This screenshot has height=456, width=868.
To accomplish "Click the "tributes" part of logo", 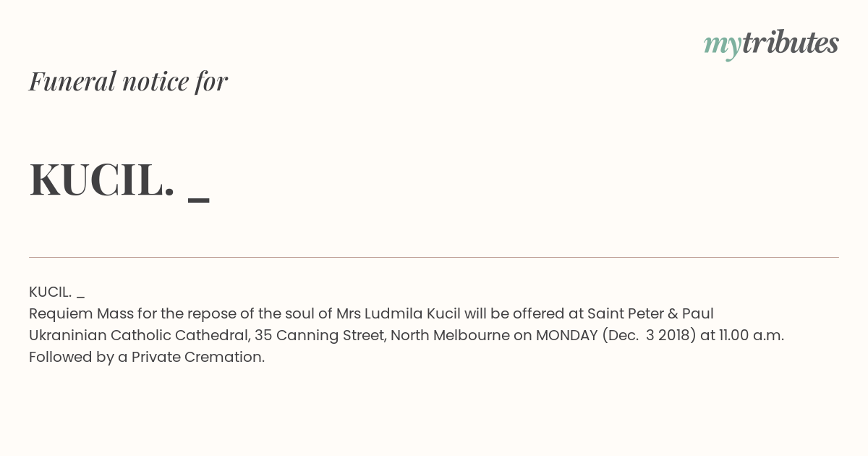I will pyautogui.click(x=791, y=43).
